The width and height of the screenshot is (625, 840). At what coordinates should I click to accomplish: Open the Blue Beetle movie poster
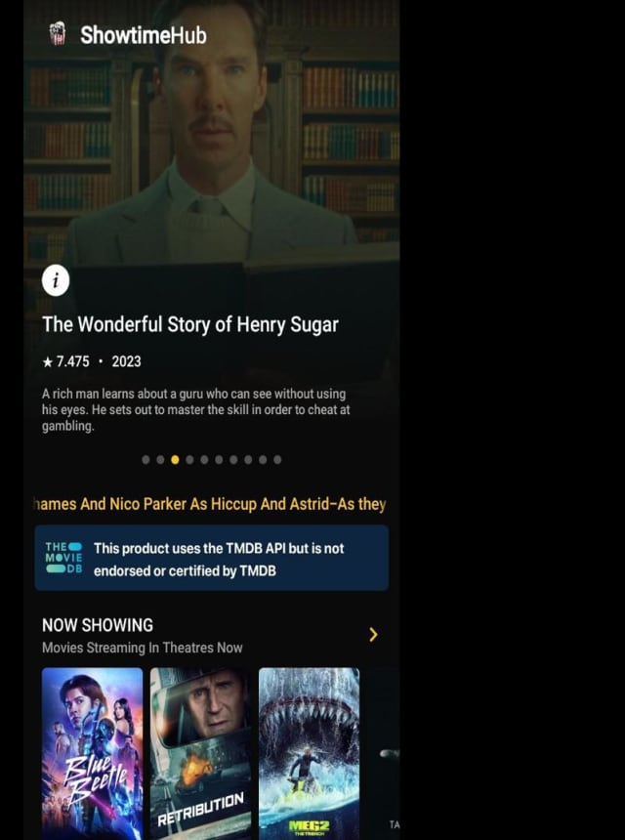pyautogui.click(x=92, y=753)
